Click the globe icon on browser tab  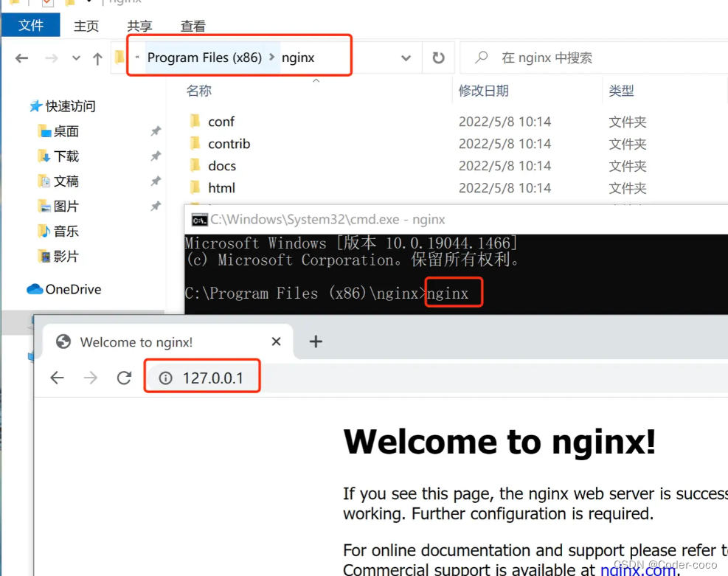point(63,342)
